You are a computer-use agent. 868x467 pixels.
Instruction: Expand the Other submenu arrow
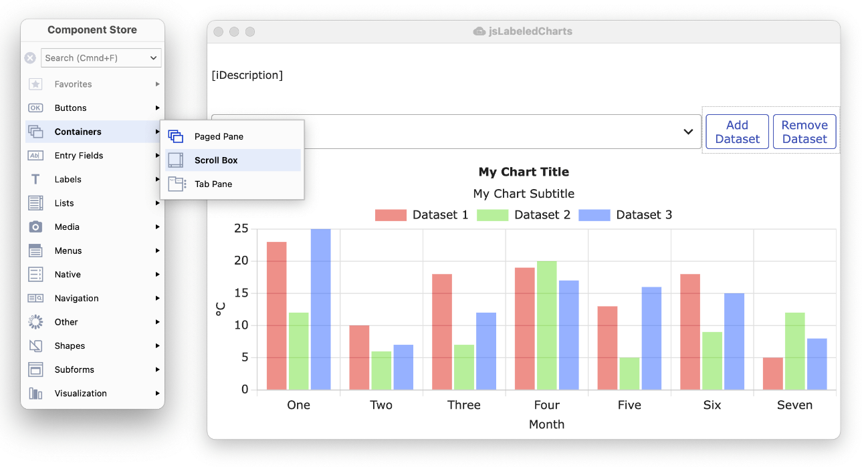158,322
